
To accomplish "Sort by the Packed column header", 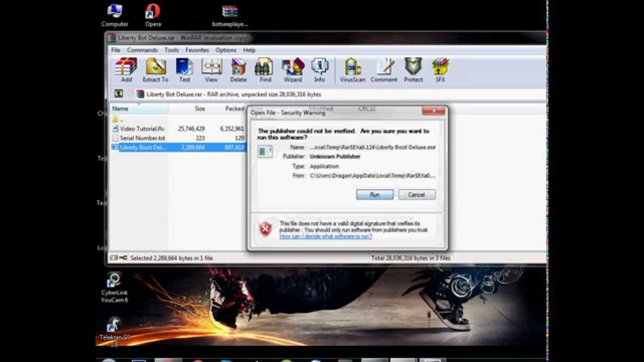I will click(227, 109).
